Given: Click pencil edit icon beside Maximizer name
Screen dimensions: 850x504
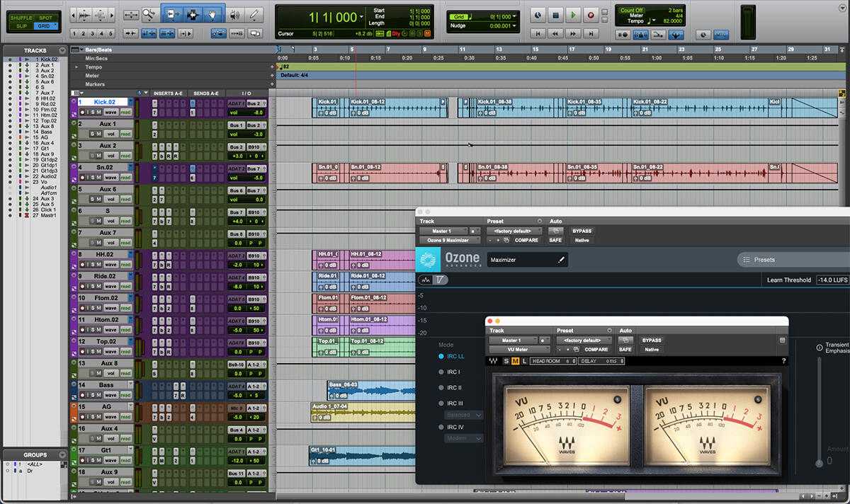Looking at the screenshot, I should tap(562, 260).
